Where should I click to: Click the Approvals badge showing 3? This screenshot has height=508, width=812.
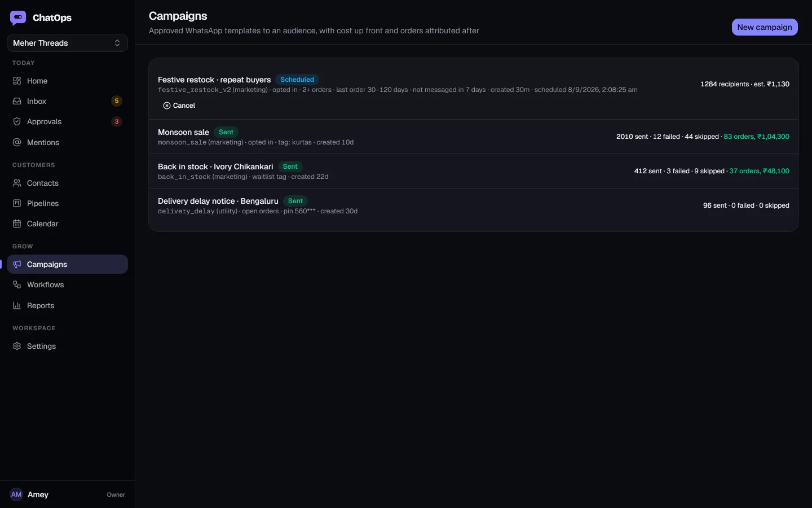click(117, 121)
